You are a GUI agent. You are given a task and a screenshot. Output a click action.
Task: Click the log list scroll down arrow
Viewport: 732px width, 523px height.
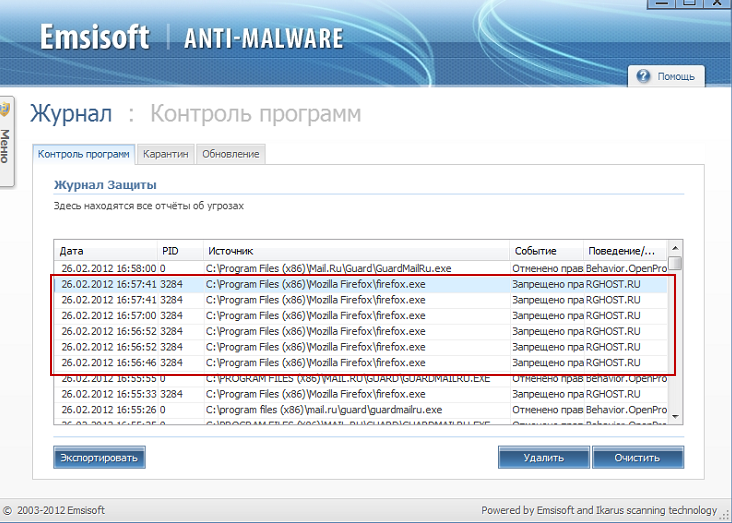pos(675,416)
